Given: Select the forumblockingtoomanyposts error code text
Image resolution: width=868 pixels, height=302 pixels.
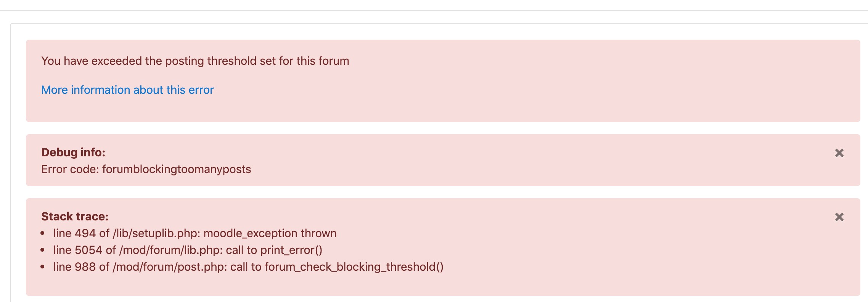Looking at the screenshot, I should (177, 169).
